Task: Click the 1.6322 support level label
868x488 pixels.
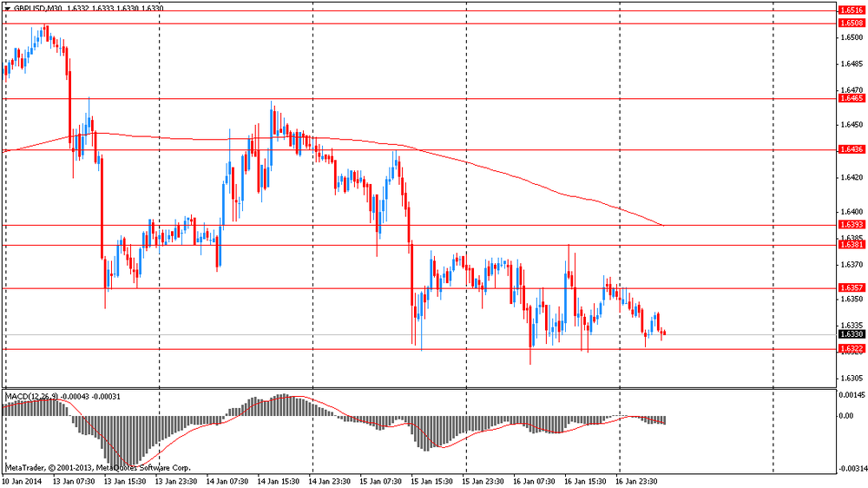Action: pyautogui.click(x=852, y=349)
